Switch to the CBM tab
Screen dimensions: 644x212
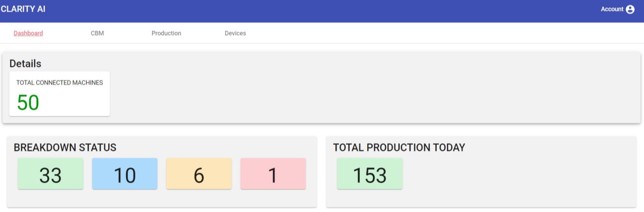pyautogui.click(x=97, y=33)
